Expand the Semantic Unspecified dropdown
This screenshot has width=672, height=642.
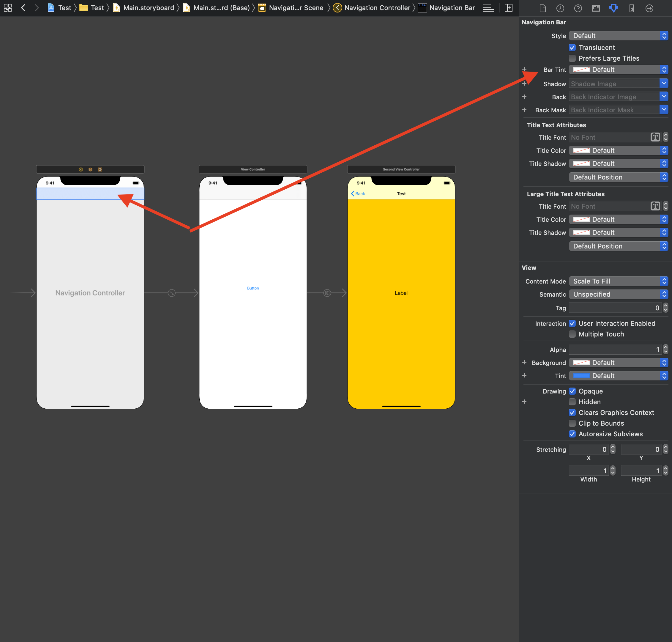(x=618, y=294)
